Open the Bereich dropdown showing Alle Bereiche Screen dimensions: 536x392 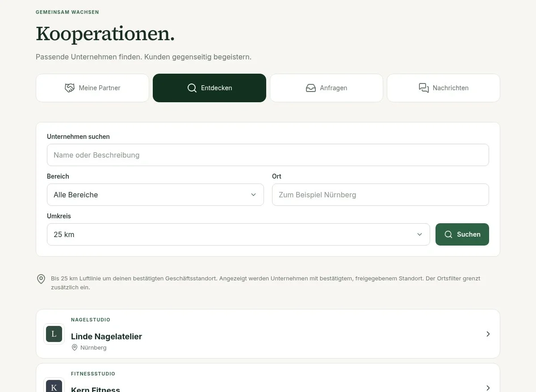(x=155, y=195)
